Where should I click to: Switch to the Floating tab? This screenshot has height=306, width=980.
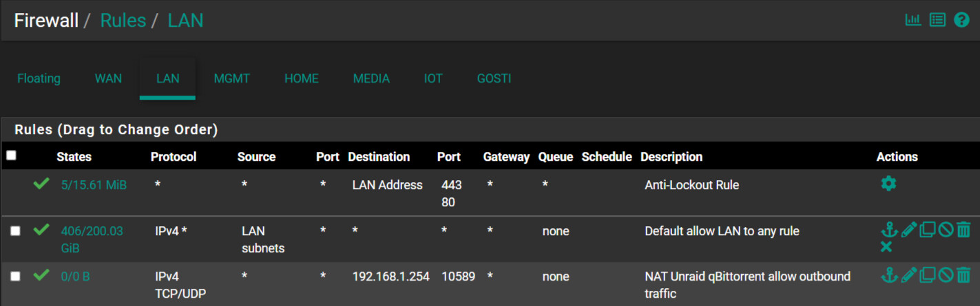(39, 78)
